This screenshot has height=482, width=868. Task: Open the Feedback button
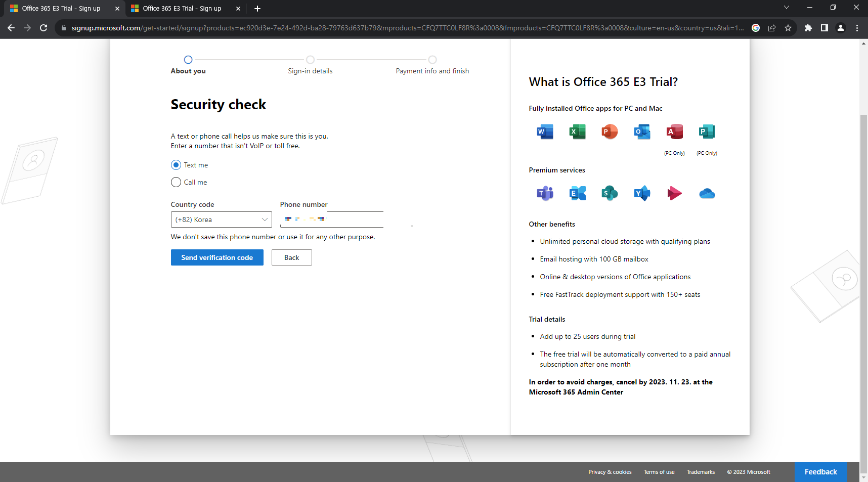tap(820, 472)
